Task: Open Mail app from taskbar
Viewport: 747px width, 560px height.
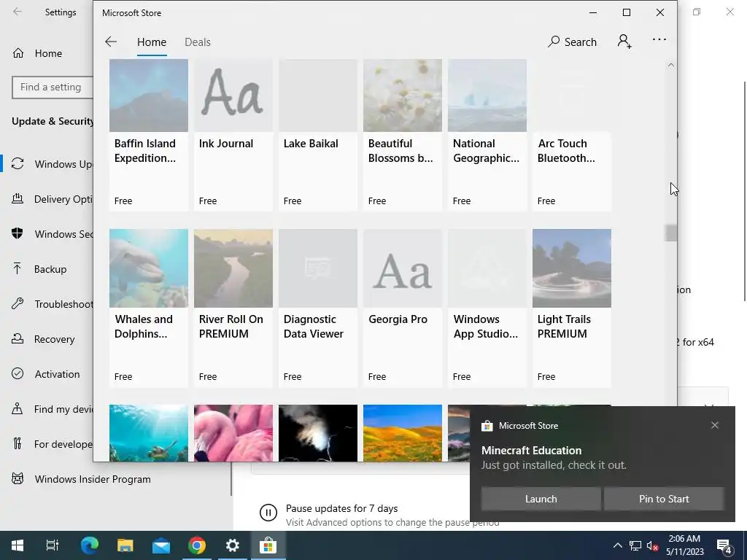Action: (161, 545)
